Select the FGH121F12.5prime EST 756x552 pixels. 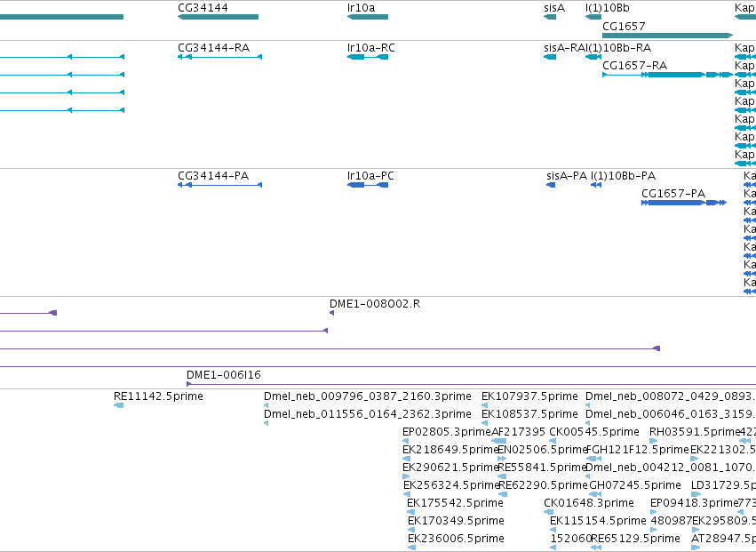pyautogui.click(x=593, y=459)
